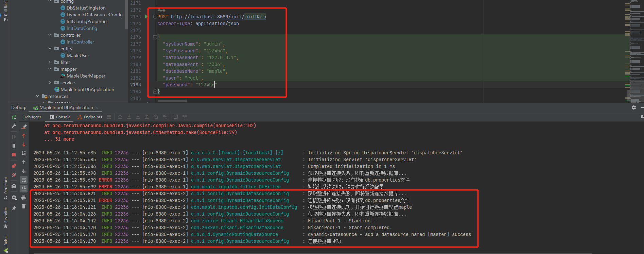Clear all console output trash icon
Image resolution: width=644 pixels, height=254 pixels.
tap(24, 206)
